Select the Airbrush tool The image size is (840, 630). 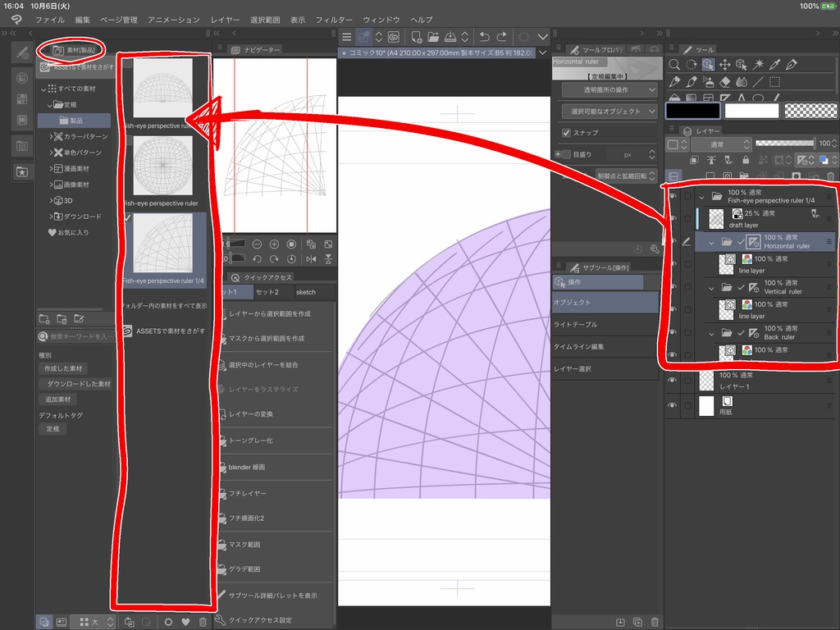[x=709, y=81]
